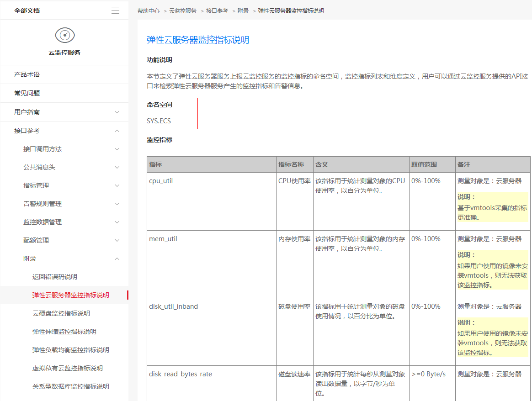Click the SYS.ECS namespace value
The width and height of the screenshot is (532, 401).
159,121
